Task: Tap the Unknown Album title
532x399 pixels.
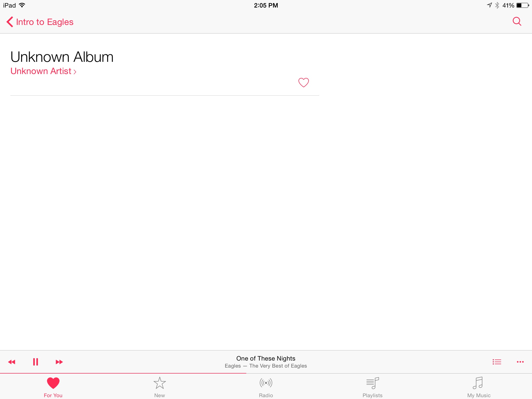Action: 62,57
